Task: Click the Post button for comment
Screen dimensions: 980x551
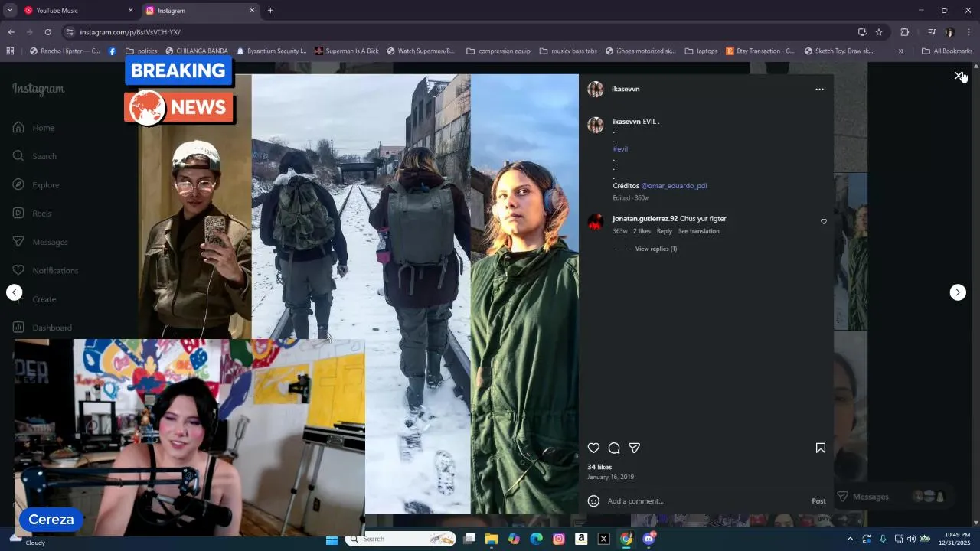Action: [x=818, y=501]
